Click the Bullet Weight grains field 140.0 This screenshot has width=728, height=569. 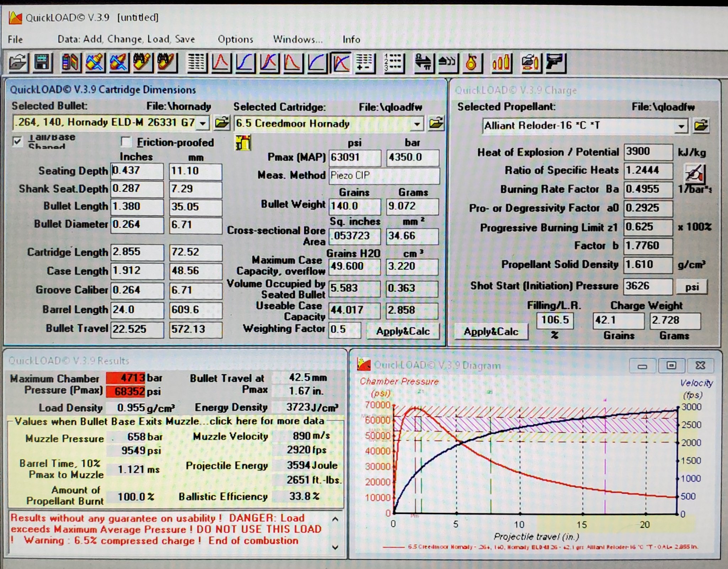click(355, 206)
